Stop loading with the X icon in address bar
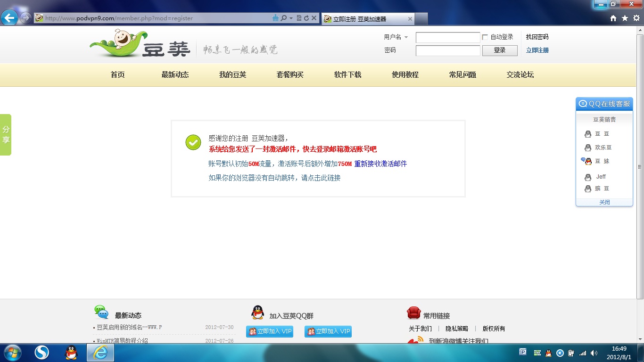Viewport: 644px width, 362px height. tap(314, 18)
